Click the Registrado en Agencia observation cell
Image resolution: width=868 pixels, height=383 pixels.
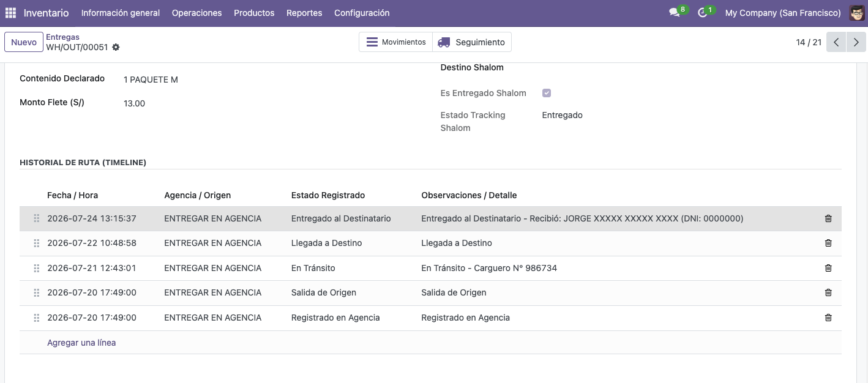click(466, 318)
